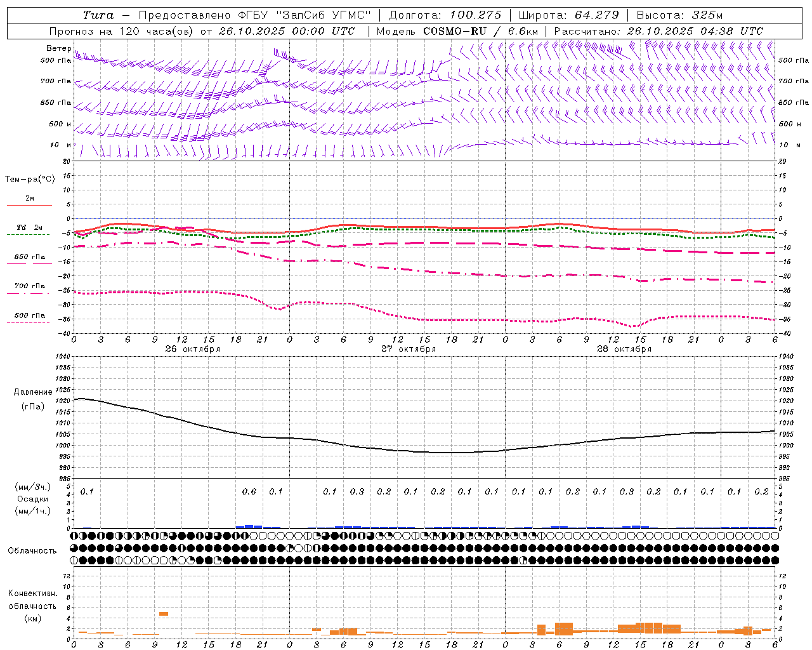Click the "26 октября" date label

tap(193, 349)
